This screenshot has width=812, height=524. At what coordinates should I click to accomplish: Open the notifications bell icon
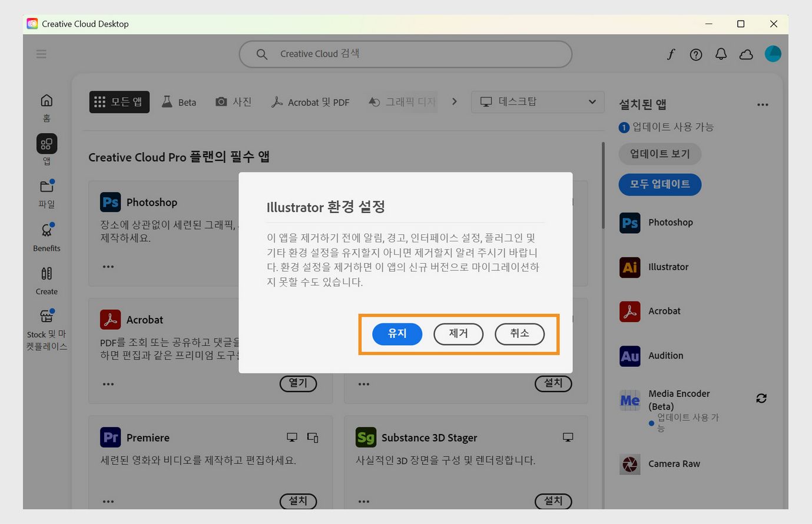(721, 54)
